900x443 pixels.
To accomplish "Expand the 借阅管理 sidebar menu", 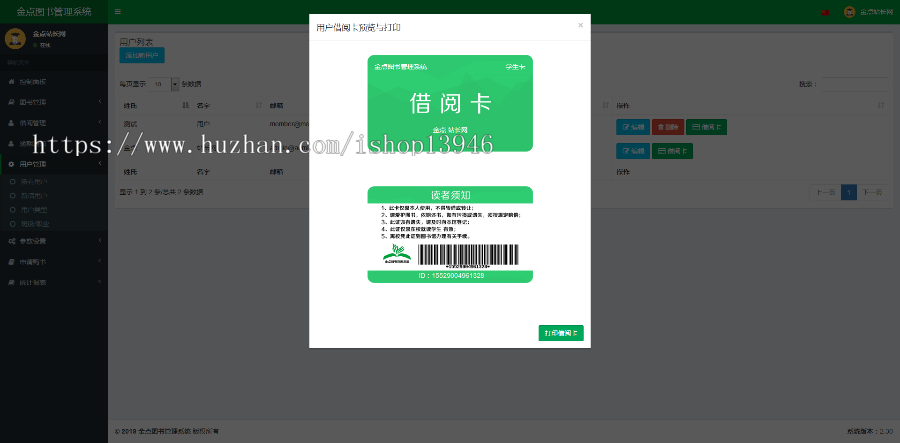I will coord(54,123).
